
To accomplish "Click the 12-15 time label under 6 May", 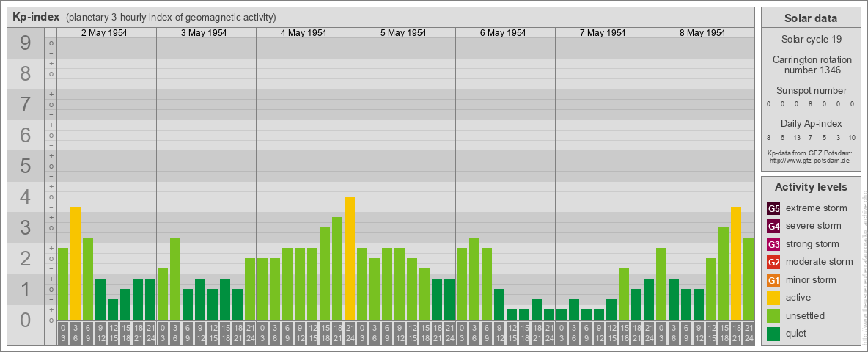I will [512, 333].
